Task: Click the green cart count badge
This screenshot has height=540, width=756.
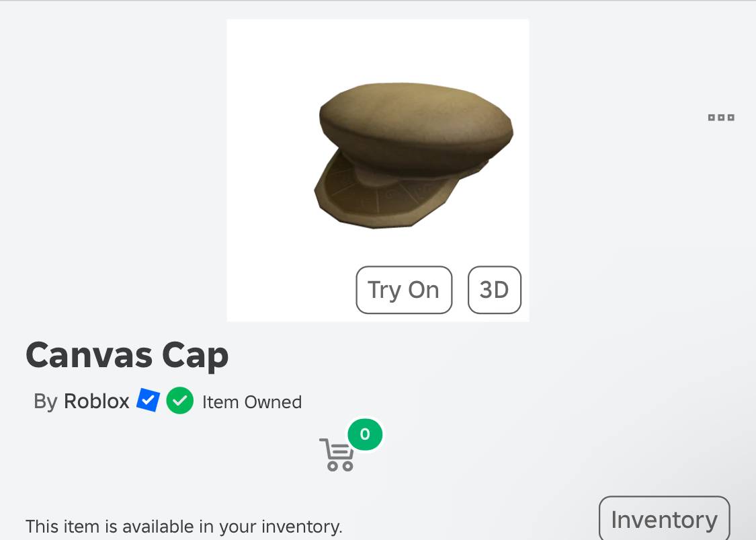Action: (365, 434)
